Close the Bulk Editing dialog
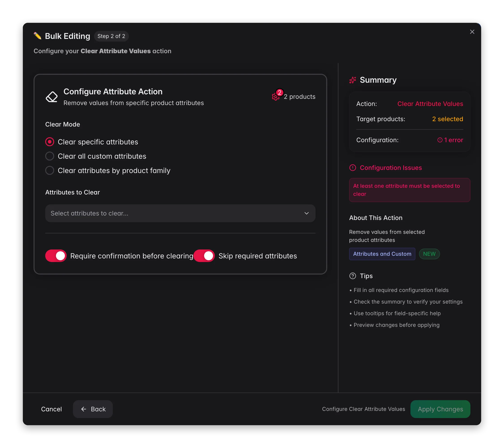The height and width of the screenshot is (448, 504). pos(472,32)
